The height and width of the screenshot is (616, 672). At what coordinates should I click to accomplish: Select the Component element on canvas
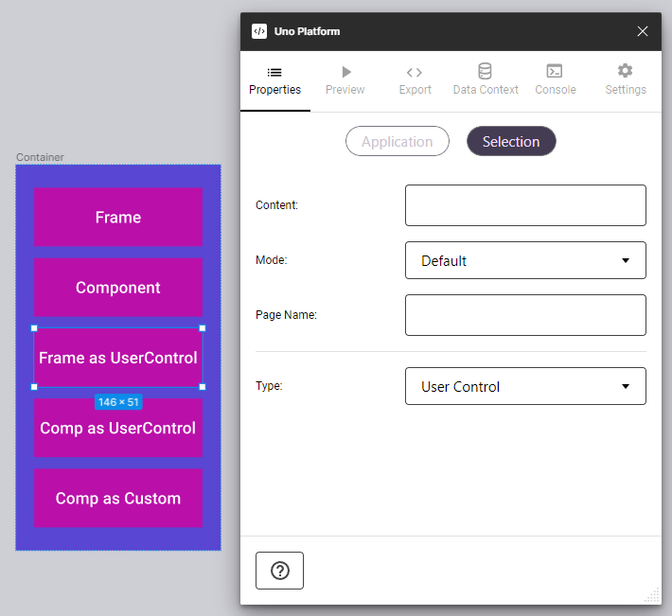point(118,288)
